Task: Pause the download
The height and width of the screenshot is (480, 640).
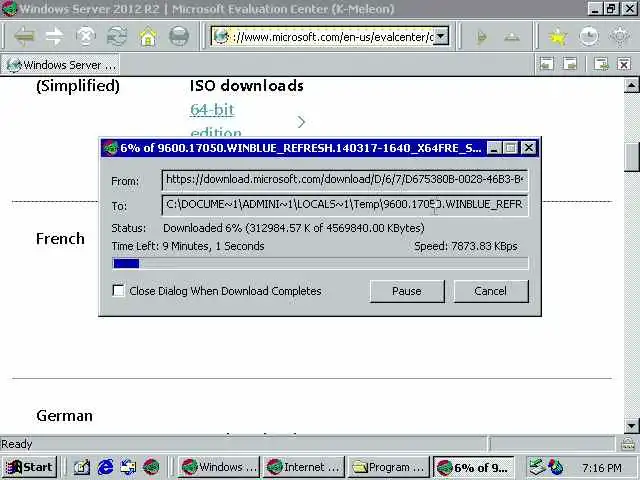Action: pyautogui.click(x=407, y=291)
